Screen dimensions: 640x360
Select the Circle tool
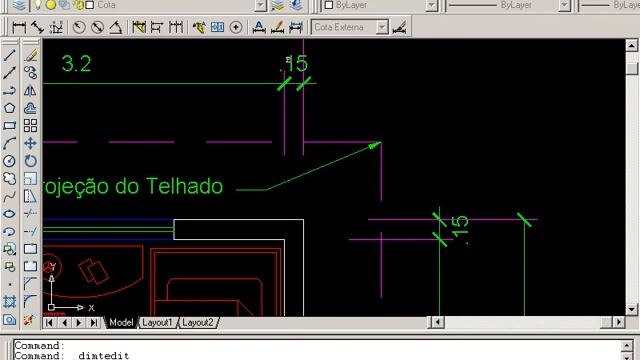[9, 161]
